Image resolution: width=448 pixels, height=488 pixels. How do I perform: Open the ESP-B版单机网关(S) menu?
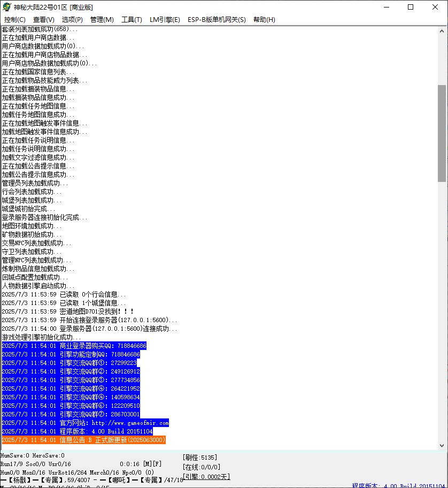(x=217, y=20)
